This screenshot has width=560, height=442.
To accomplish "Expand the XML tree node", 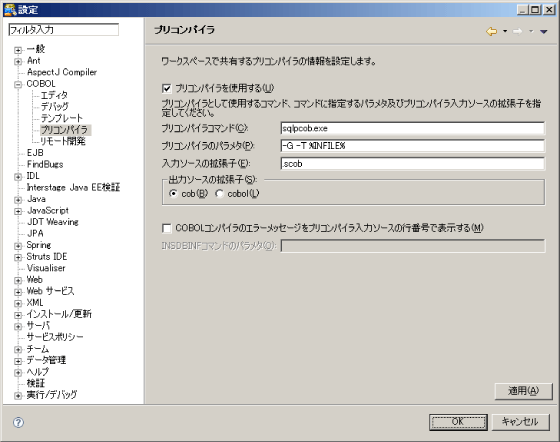I will tap(18, 303).
